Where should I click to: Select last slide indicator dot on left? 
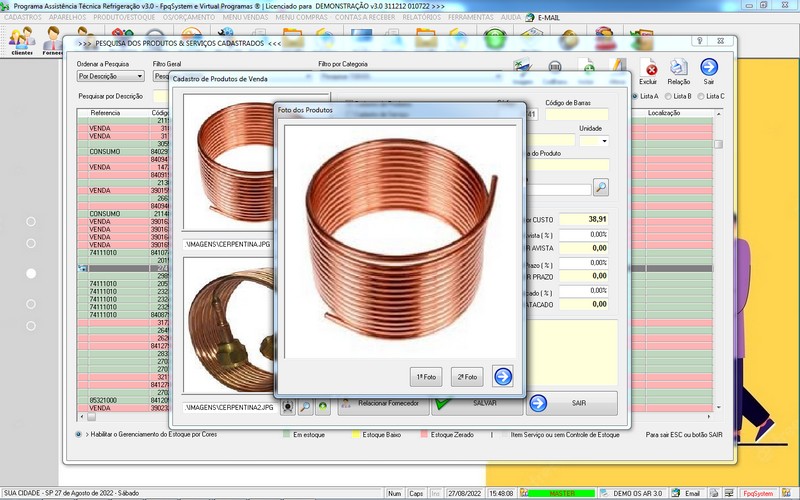[31, 326]
